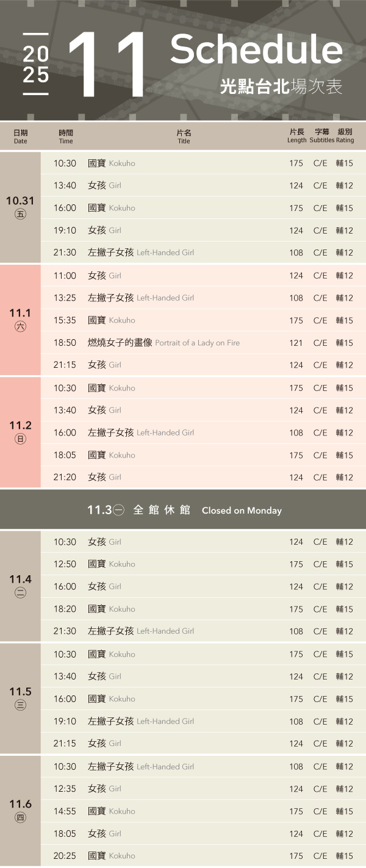Viewport: 366px width, 868px height.
Task: Click the large Schedule heading
Action: (256, 49)
